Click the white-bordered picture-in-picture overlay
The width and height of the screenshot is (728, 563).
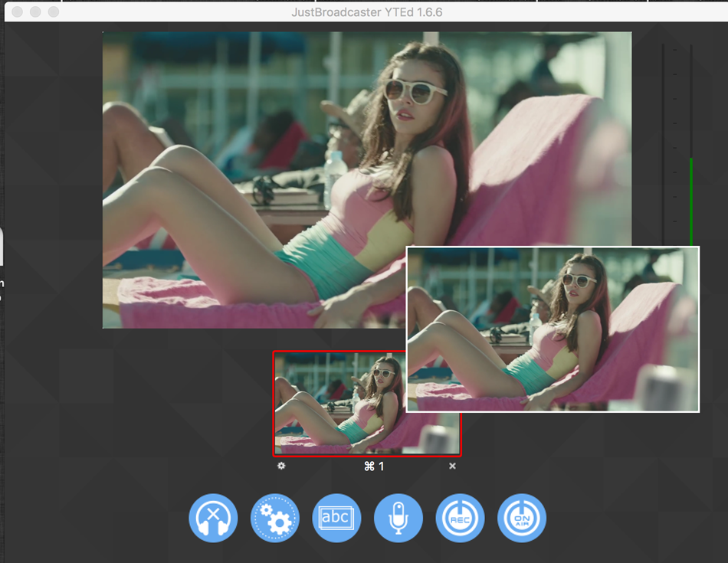click(552, 329)
